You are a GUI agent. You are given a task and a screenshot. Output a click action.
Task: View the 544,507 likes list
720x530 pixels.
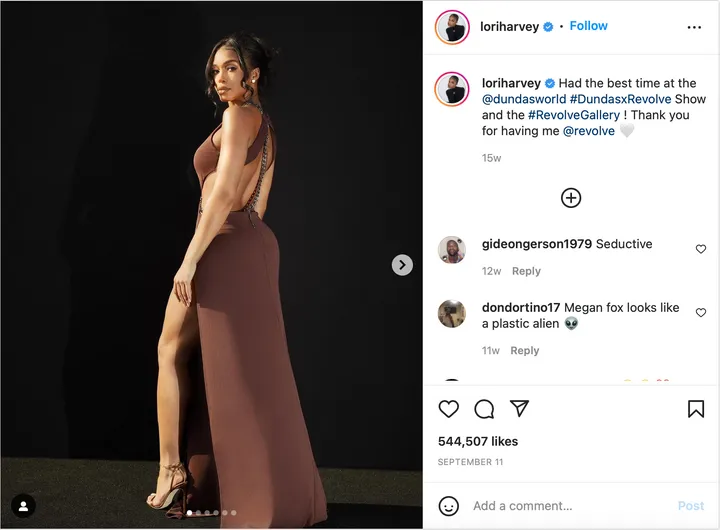pos(478,441)
